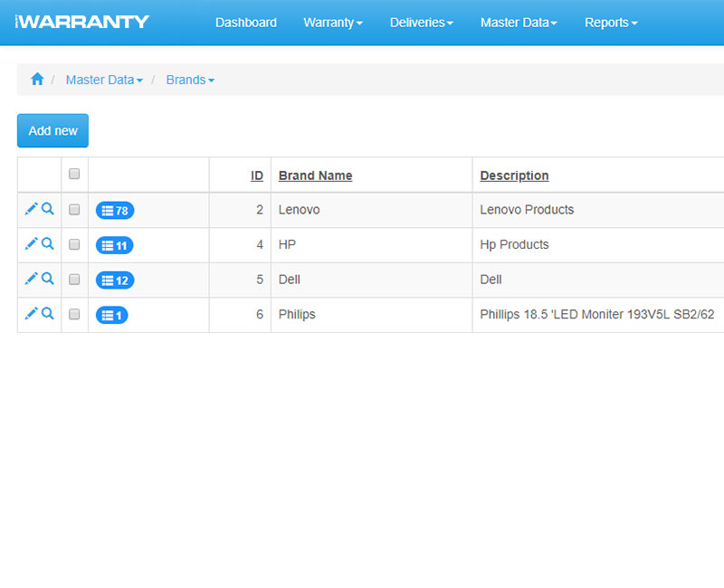The width and height of the screenshot is (724, 588).
Task: Select the HP brand name cell
Action: tap(372, 245)
